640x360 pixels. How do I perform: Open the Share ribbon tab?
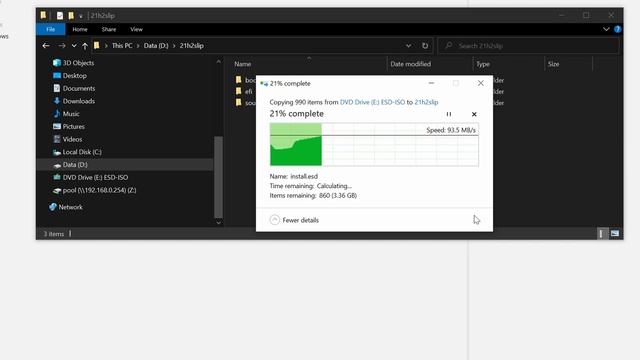pos(109,29)
